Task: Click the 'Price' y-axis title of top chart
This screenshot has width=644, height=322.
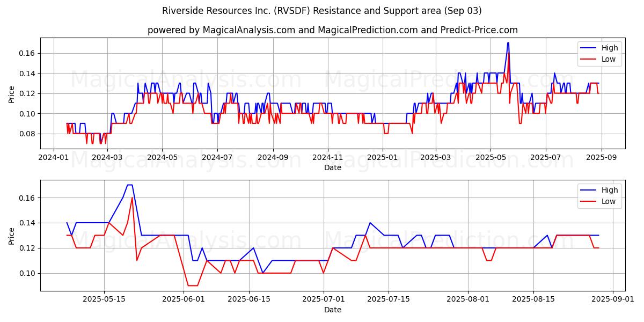Action: (12, 93)
